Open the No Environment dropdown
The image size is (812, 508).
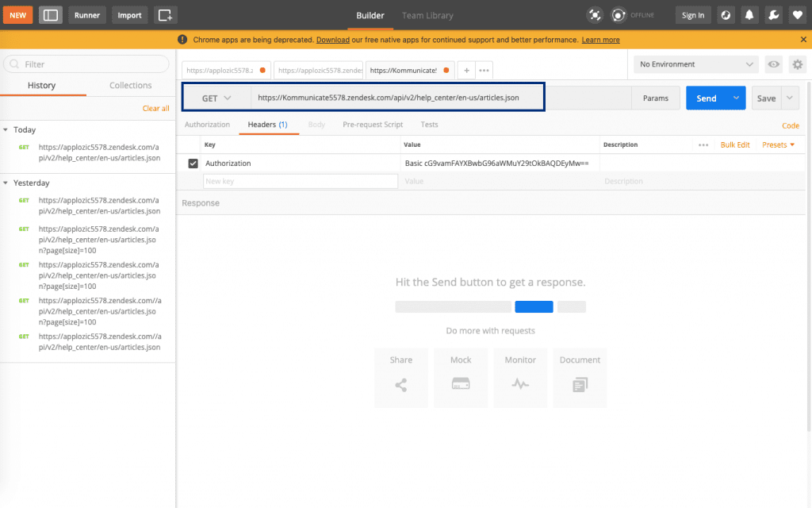pyautogui.click(x=696, y=64)
